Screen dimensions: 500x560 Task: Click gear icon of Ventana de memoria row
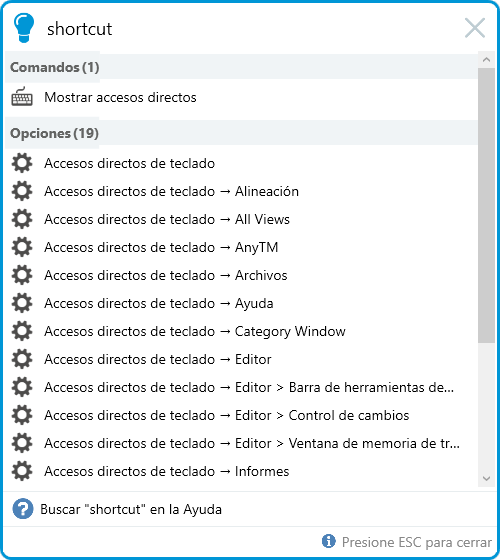(x=22, y=443)
